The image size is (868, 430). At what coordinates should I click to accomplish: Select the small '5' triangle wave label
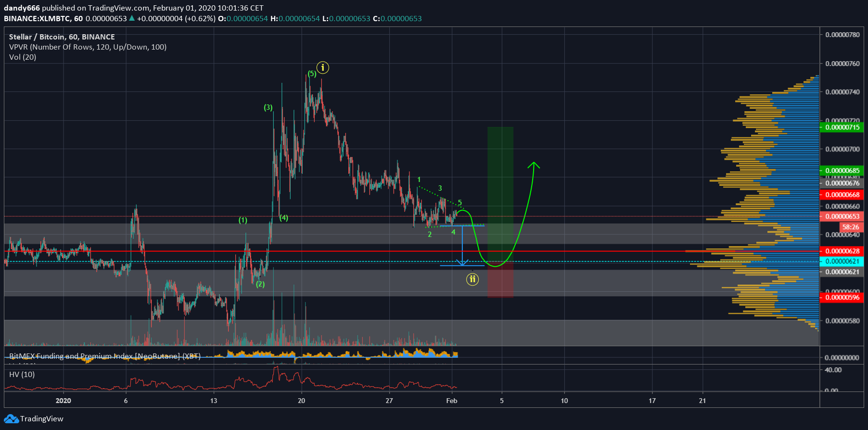point(460,203)
